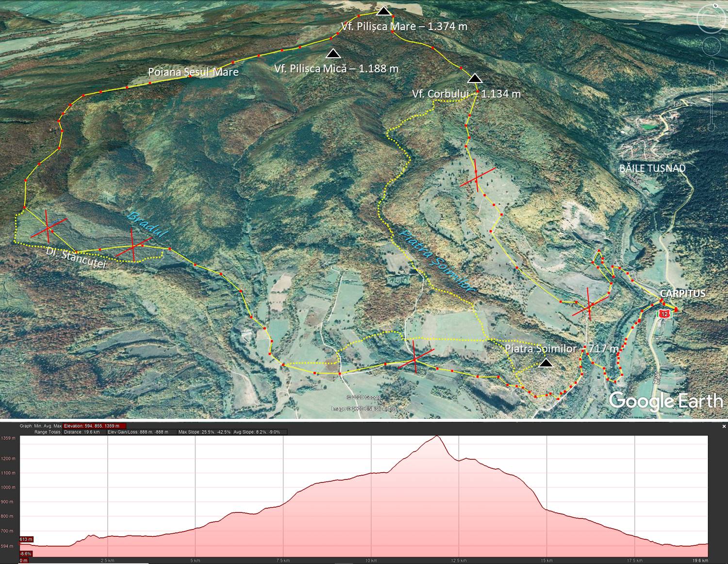This screenshot has width=728, height=564.
Task: Select the red Elevation stats field
Action: point(94,426)
